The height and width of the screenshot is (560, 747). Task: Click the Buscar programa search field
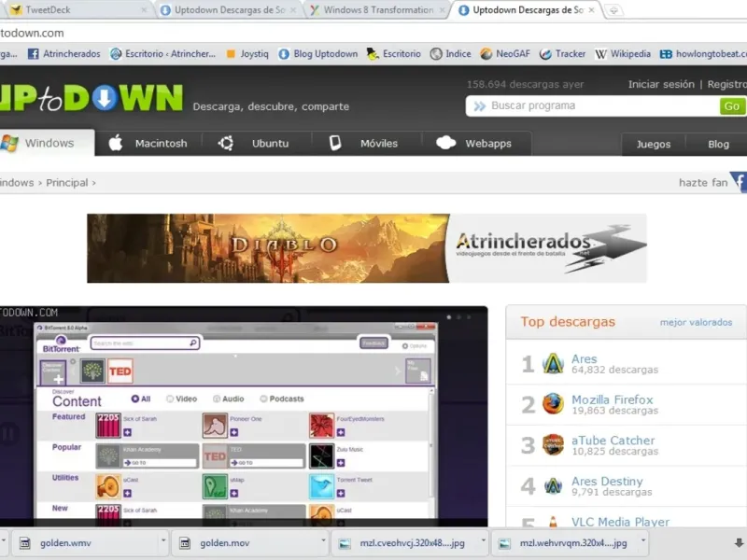(593, 105)
